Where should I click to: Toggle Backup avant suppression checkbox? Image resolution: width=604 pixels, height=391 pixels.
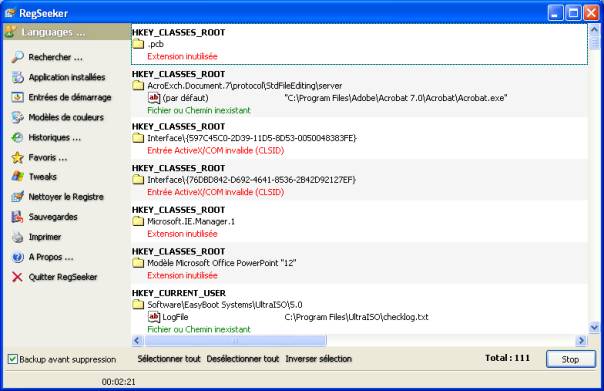point(13,359)
